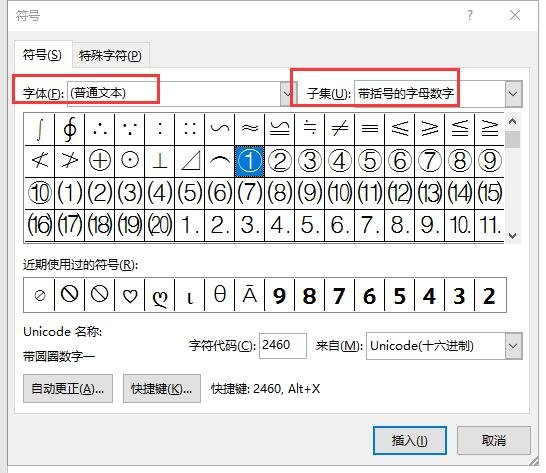Choose the '11.' full stop number symbol
546x473 pixels.
(489, 225)
